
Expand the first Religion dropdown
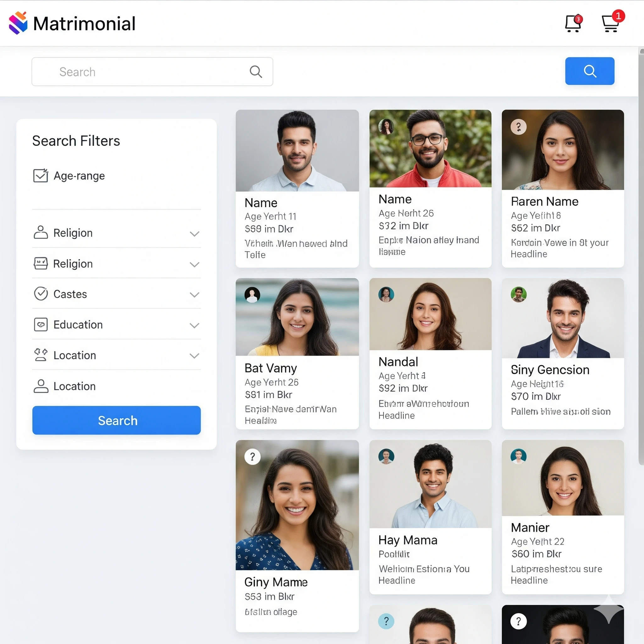click(195, 233)
